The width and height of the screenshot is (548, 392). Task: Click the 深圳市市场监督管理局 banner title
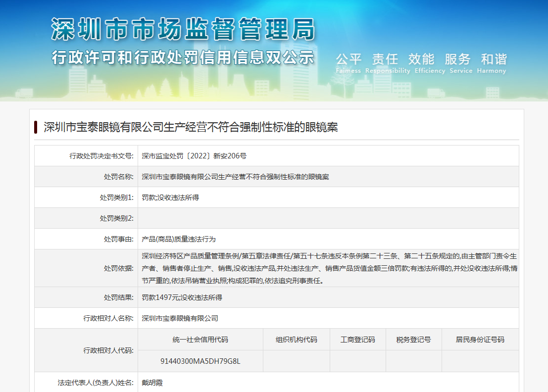[183, 29]
